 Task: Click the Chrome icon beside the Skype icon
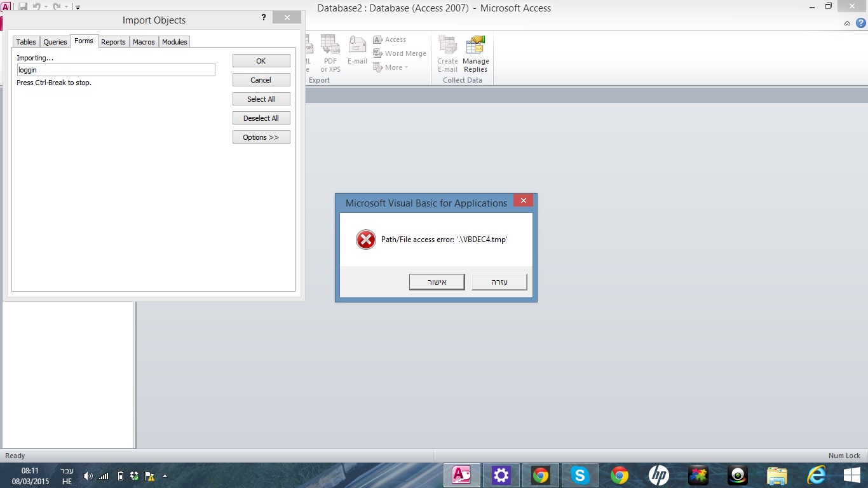pos(541,475)
